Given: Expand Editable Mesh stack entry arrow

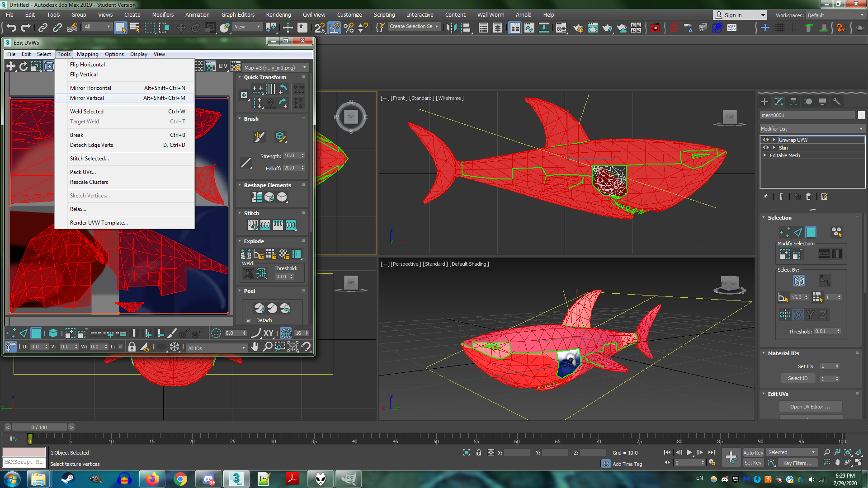Looking at the screenshot, I should click(765, 155).
